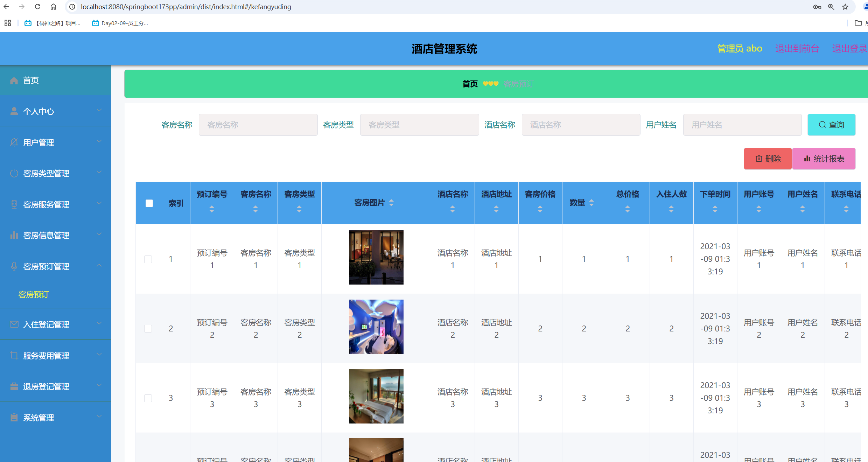868x462 pixels.
Task: Expand 客房服务管理 chevron
Action: coord(99,203)
